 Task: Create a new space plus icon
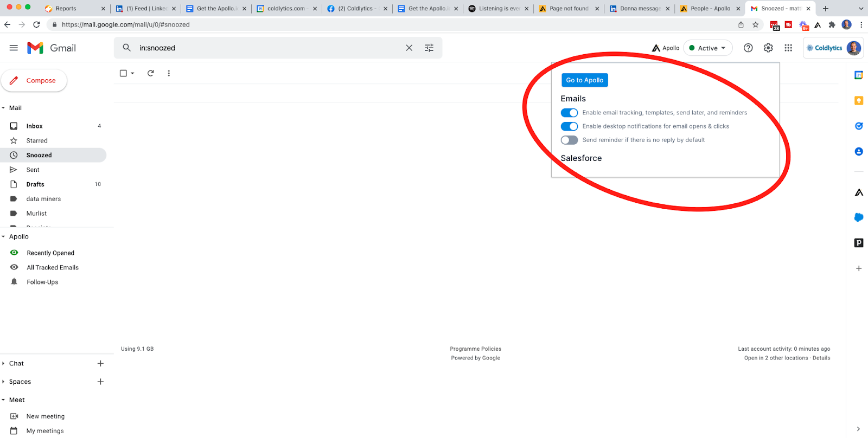pos(100,382)
